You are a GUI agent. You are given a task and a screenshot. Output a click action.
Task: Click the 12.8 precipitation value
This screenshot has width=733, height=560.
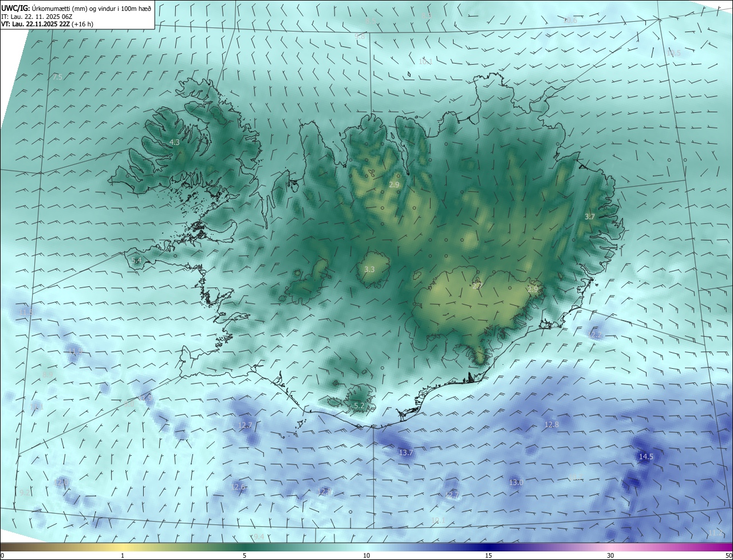(x=551, y=424)
